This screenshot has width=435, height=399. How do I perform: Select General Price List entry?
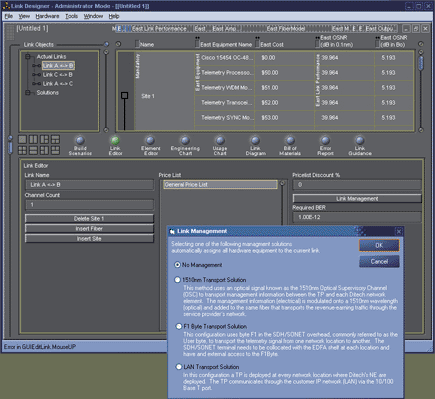pyautogui.click(x=220, y=185)
